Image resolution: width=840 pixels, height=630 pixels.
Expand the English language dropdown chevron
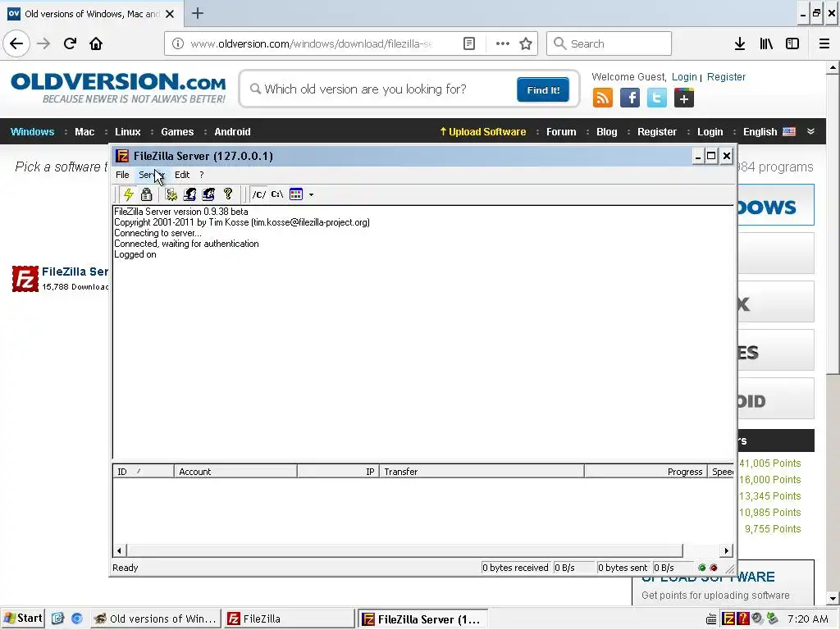(x=811, y=131)
